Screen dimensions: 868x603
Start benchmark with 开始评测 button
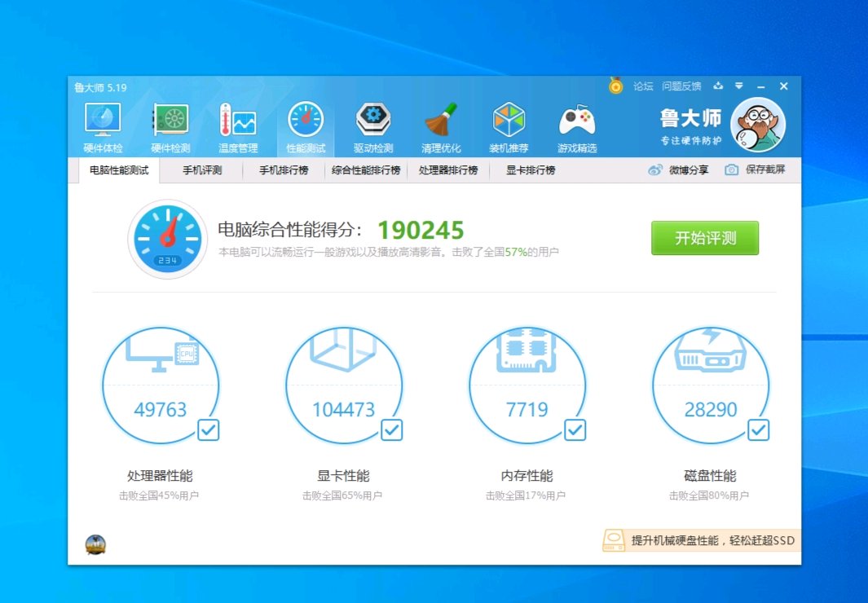[x=705, y=238]
